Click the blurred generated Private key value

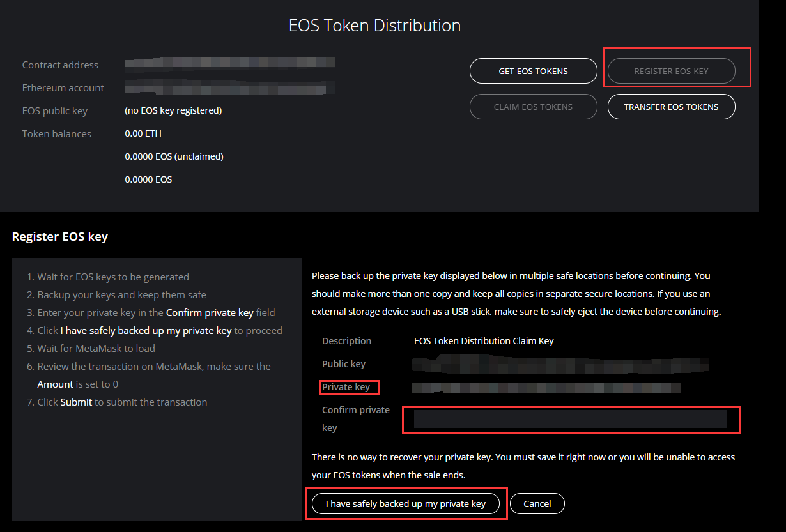click(546, 387)
